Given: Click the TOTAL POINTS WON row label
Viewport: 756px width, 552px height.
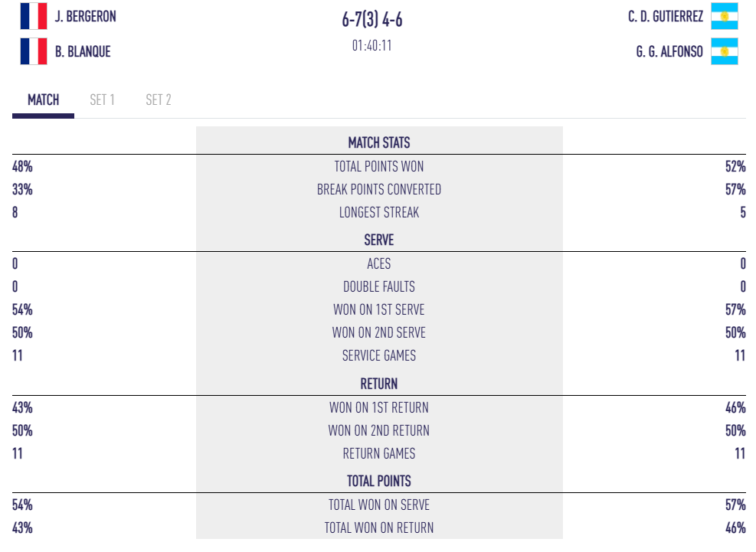Looking at the screenshot, I should pyautogui.click(x=379, y=166).
